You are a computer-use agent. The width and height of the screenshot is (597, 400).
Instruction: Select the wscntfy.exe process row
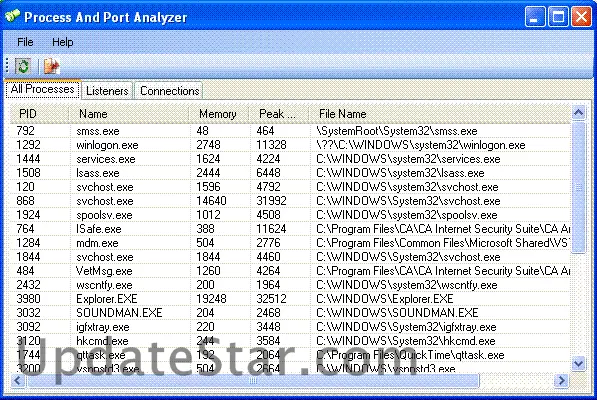pos(290,285)
